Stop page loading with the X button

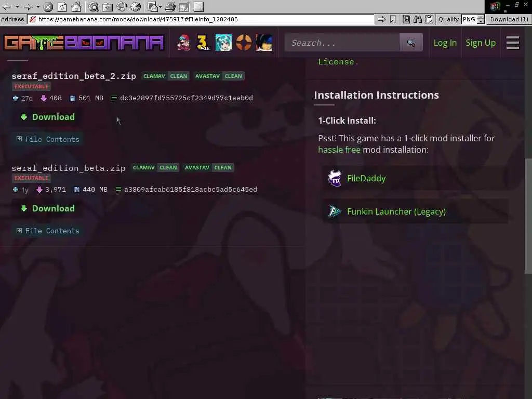click(x=48, y=6)
